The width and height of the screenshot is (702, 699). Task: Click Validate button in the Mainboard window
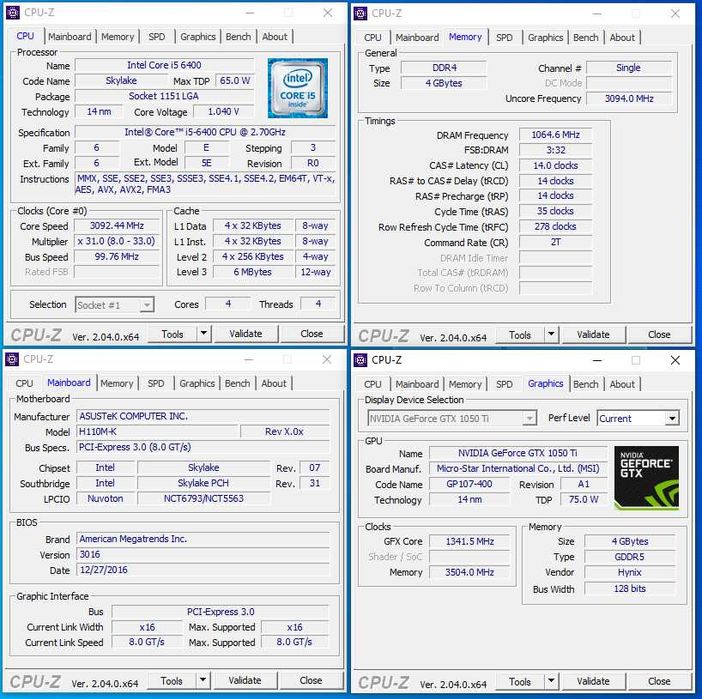[245, 681]
